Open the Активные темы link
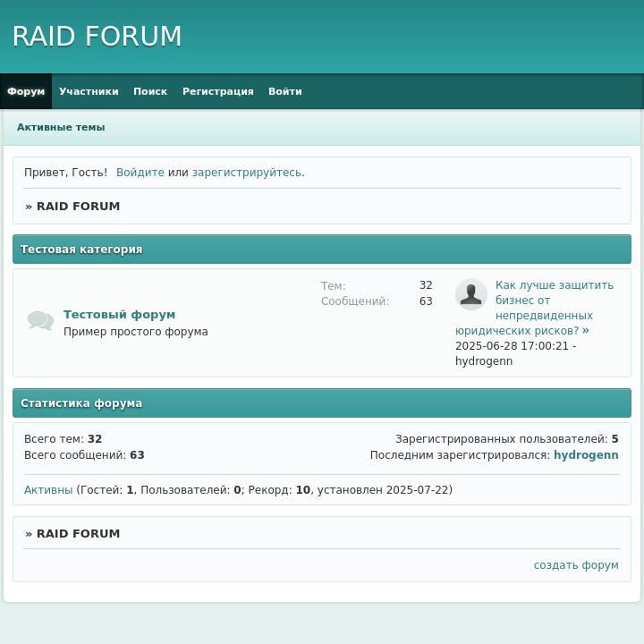644x644 pixels. [x=61, y=127]
